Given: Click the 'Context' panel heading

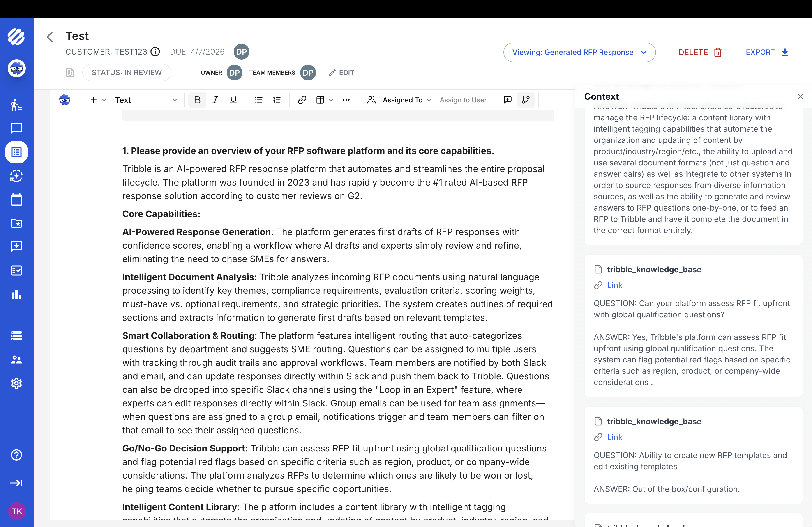Looking at the screenshot, I should pyautogui.click(x=602, y=96).
